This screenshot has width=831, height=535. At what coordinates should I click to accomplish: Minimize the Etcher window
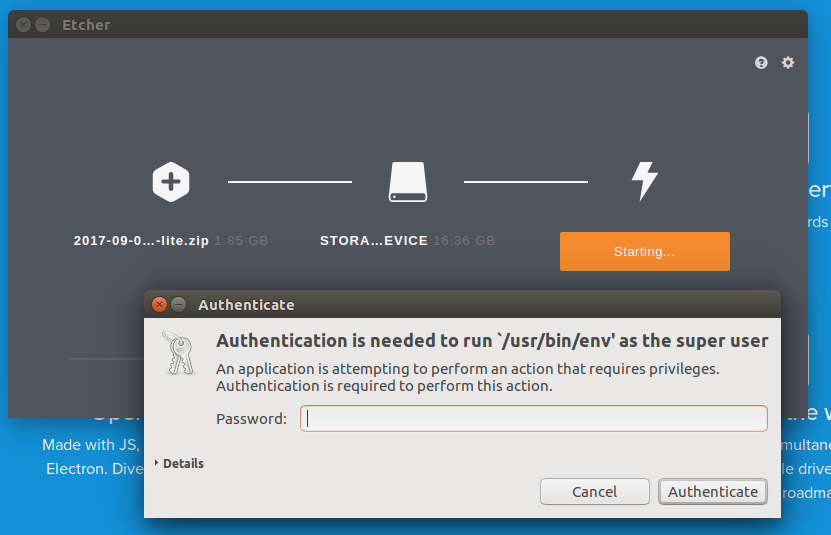point(42,25)
